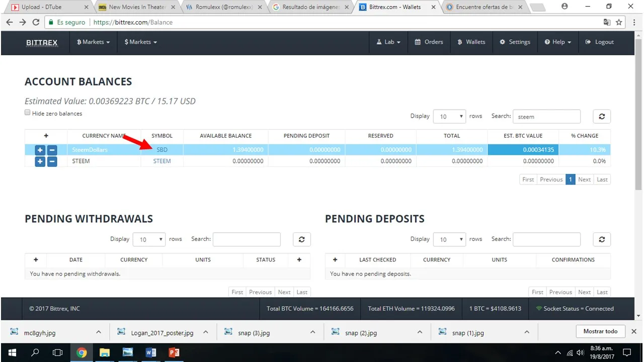Switch to Resultado de imágenes Google tab
This screenshot has height=362, width=644.
click(311, 7)
